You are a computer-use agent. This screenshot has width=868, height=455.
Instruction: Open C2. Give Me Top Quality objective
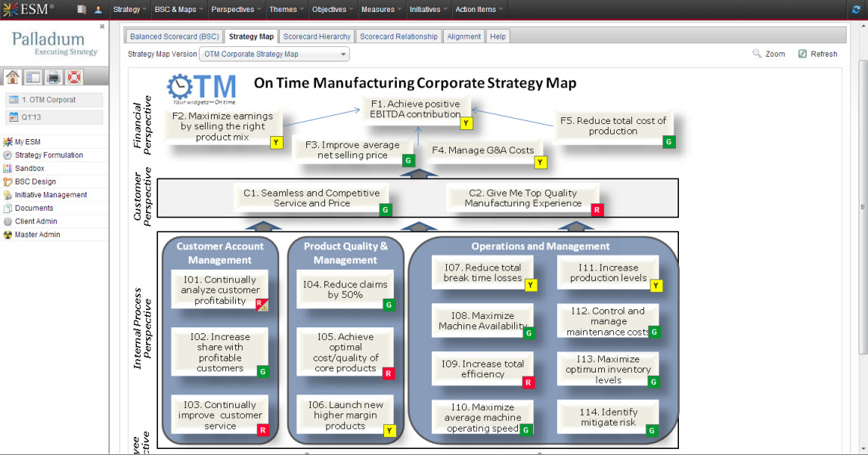pos(523,198)
